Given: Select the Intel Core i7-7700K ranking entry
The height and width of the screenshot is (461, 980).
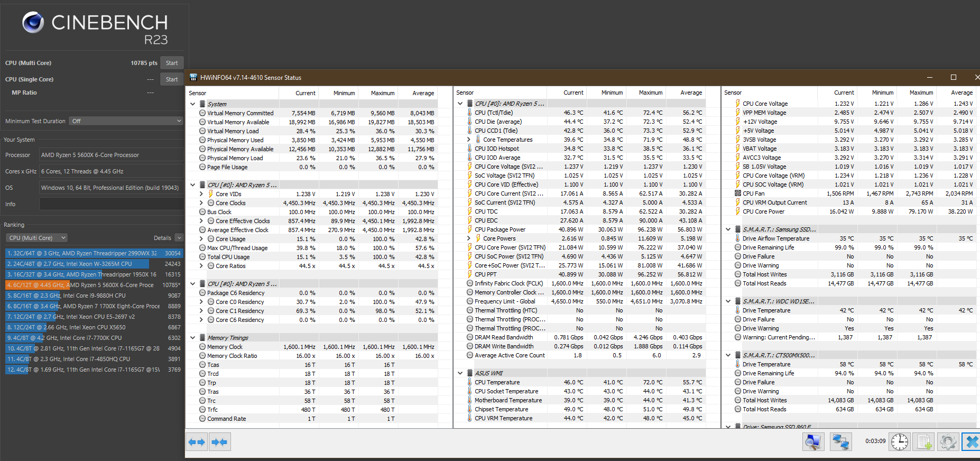Looking at the screenshot, I should [94, 338].
